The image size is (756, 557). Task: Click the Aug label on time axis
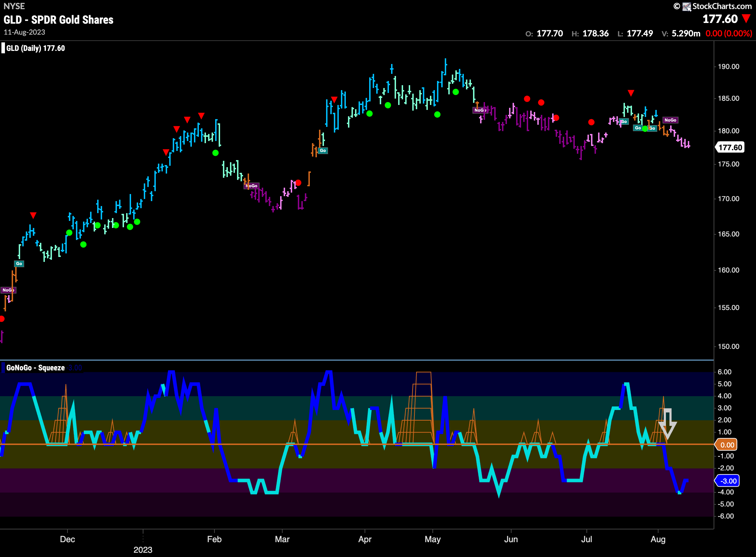658,539
